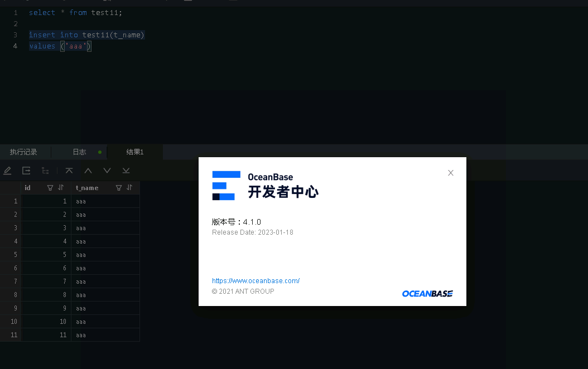
Task: Go to previous row up arrow
Action: [88, 171]
